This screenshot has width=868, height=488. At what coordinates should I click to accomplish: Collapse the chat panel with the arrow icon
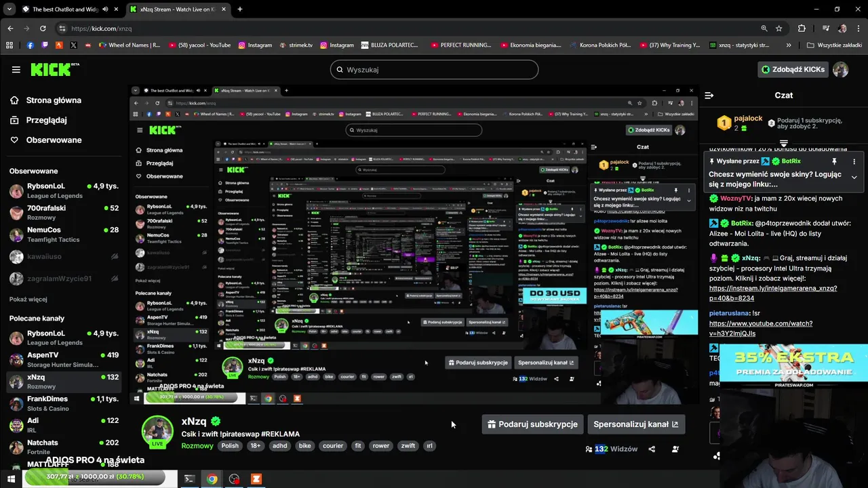709,96
